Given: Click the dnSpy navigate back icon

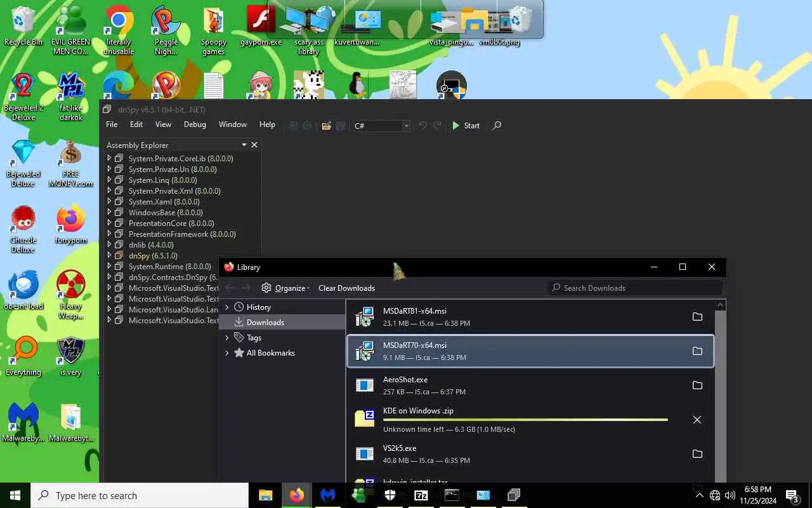Looking at the screenshot, I should pyautogui.click(x=293, y=126).
